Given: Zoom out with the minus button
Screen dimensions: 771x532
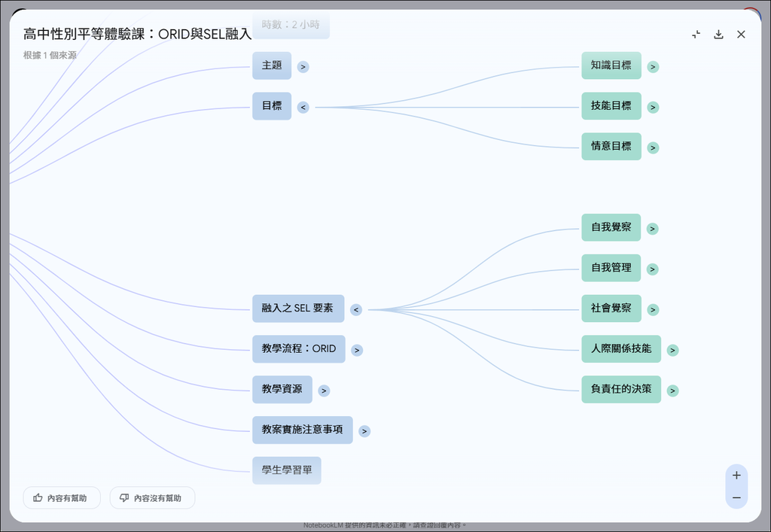Looking at the screenshot, I should click(x=736, y=497).
